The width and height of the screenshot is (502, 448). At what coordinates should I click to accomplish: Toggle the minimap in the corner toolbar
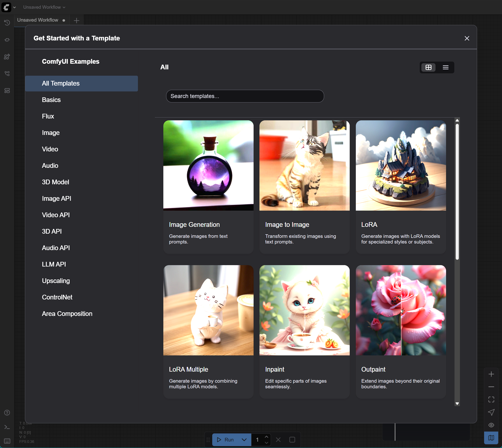pos(491,438)
